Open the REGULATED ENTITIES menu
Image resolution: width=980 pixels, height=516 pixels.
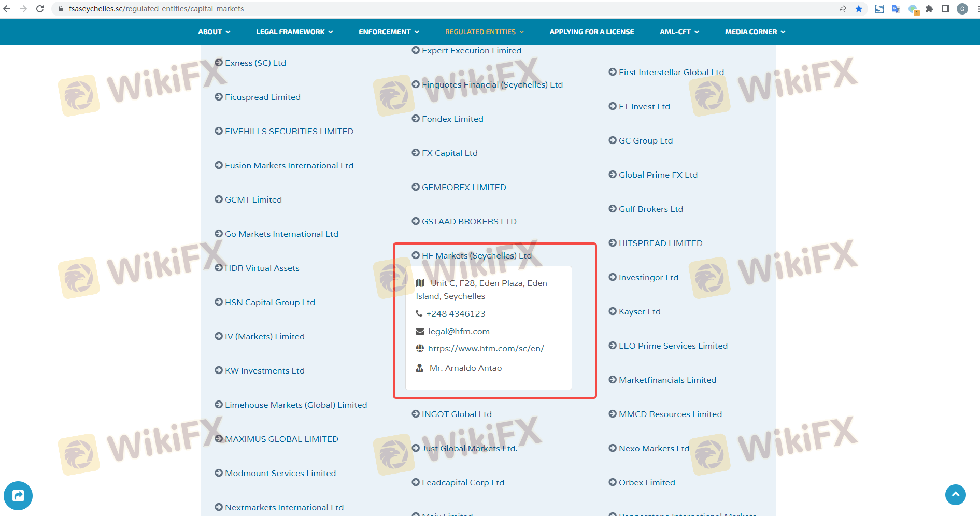(484, 32)
